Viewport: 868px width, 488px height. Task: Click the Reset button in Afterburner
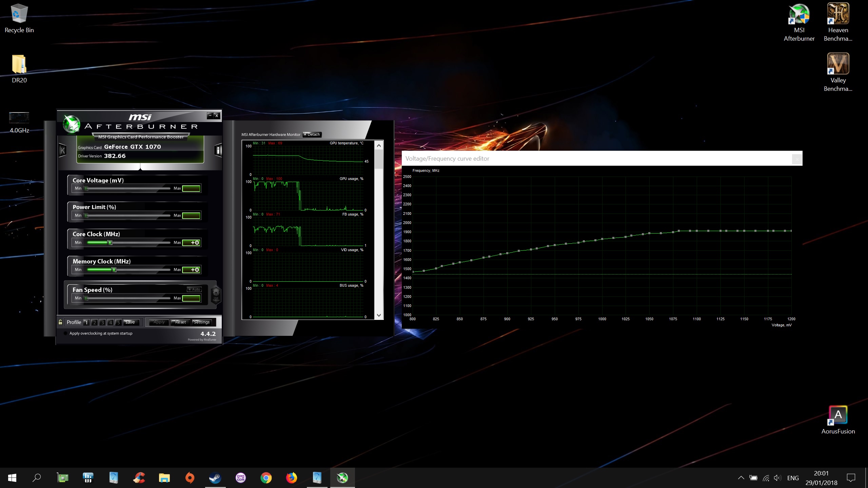[180, 322]
